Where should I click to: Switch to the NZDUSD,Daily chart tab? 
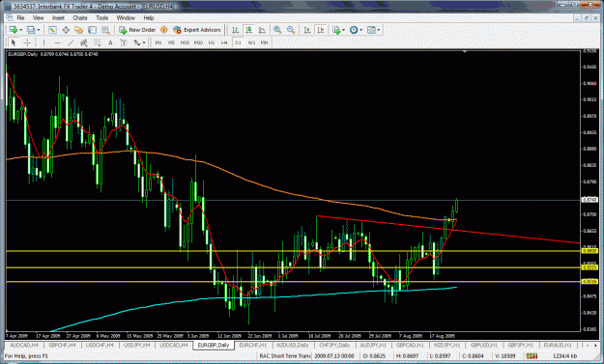pyautogui.click(x=293, y=345)
